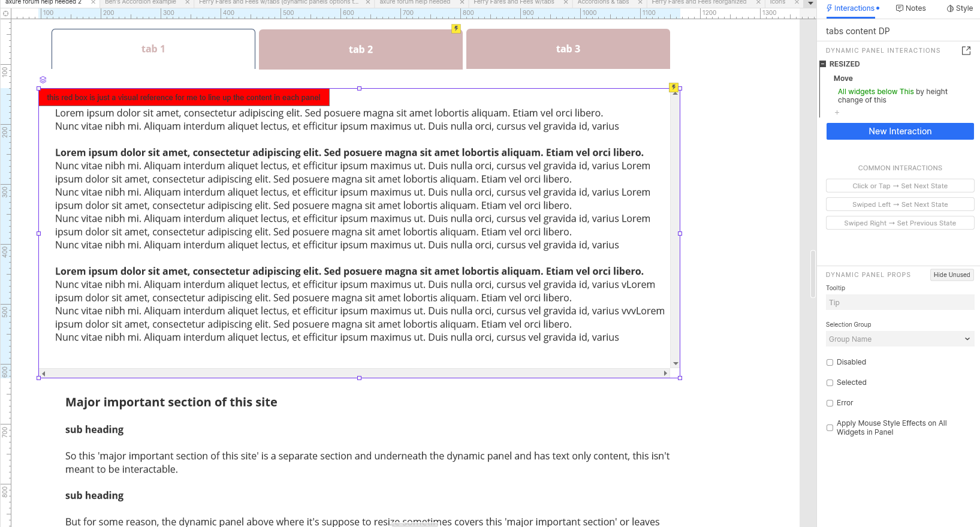This screenshot has width=980, height=527.
Task: Click the dynamic panel layers icon
Action: [43, 80]
